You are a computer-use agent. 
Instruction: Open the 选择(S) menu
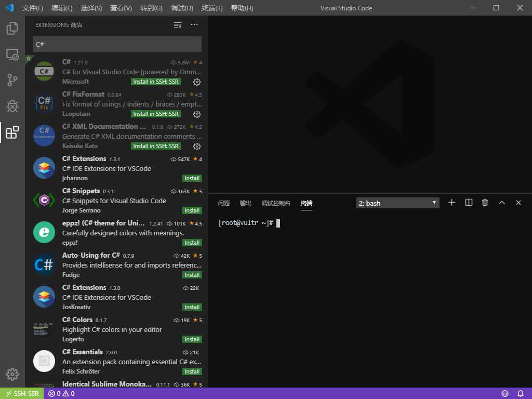point(91,8)
